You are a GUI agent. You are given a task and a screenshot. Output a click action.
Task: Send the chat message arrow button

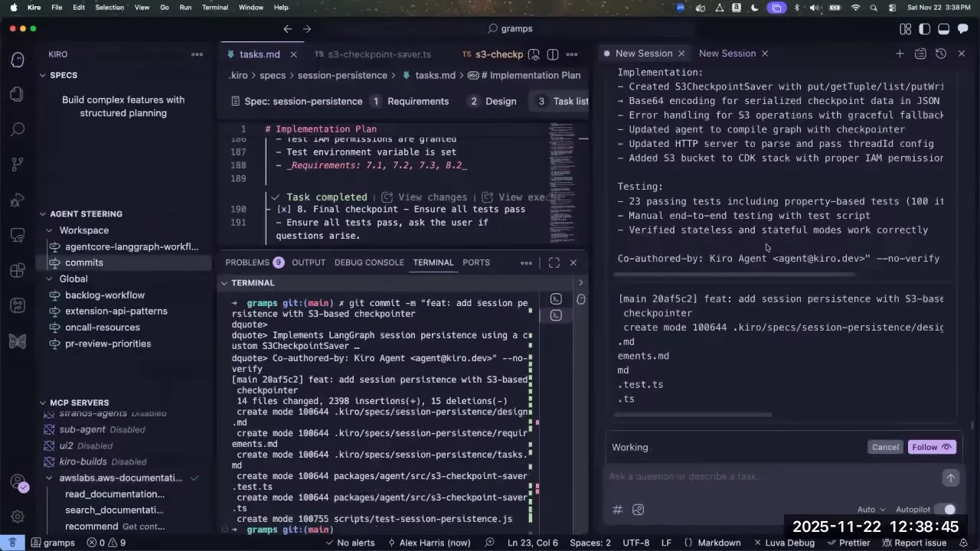[x=950, y=478]
